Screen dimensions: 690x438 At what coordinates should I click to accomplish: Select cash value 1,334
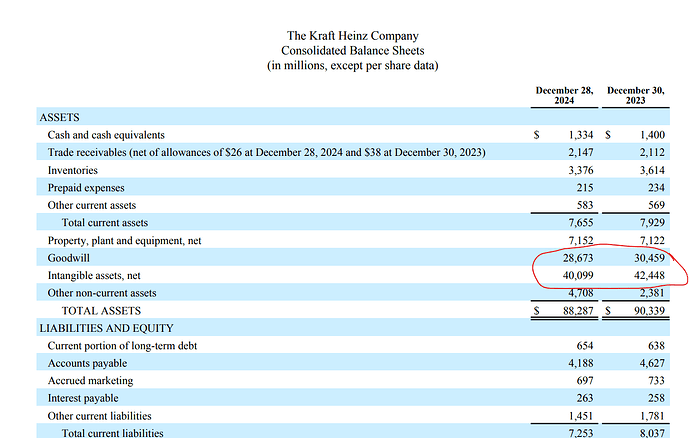[x=580, y=135]
